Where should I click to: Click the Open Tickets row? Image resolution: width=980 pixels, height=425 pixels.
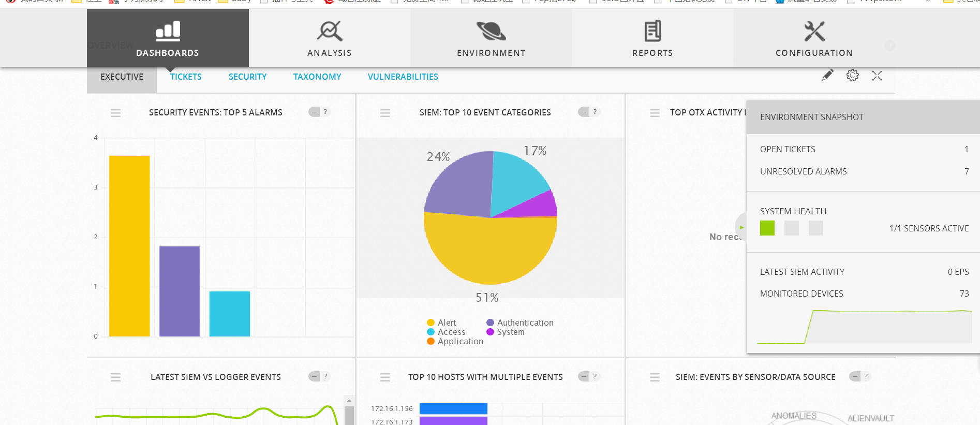click(864, 149)
